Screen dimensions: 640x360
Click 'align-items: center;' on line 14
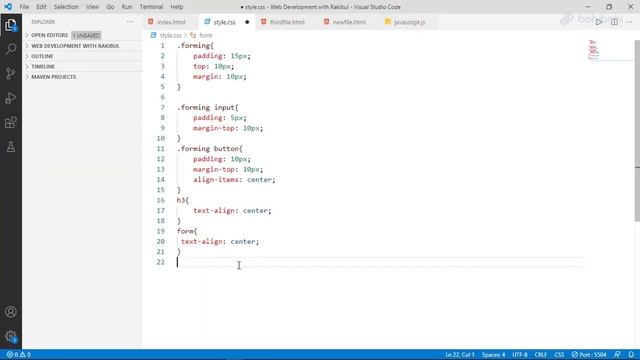[234, 180]
